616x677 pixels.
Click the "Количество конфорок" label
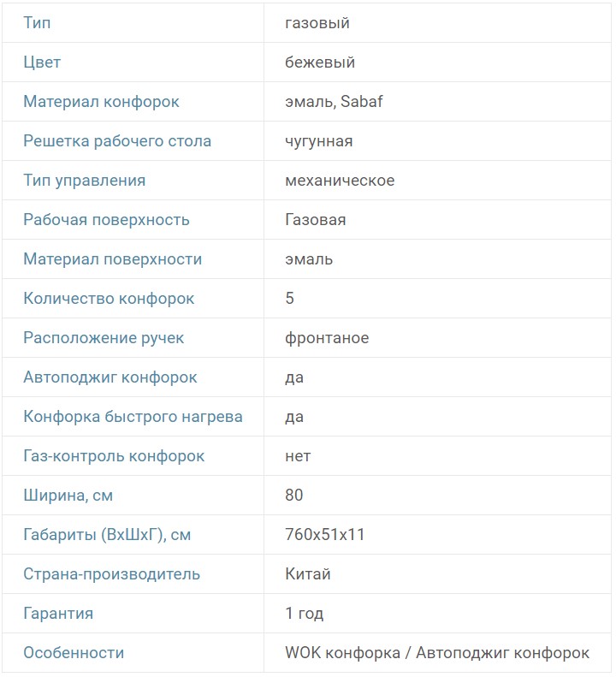109,299
